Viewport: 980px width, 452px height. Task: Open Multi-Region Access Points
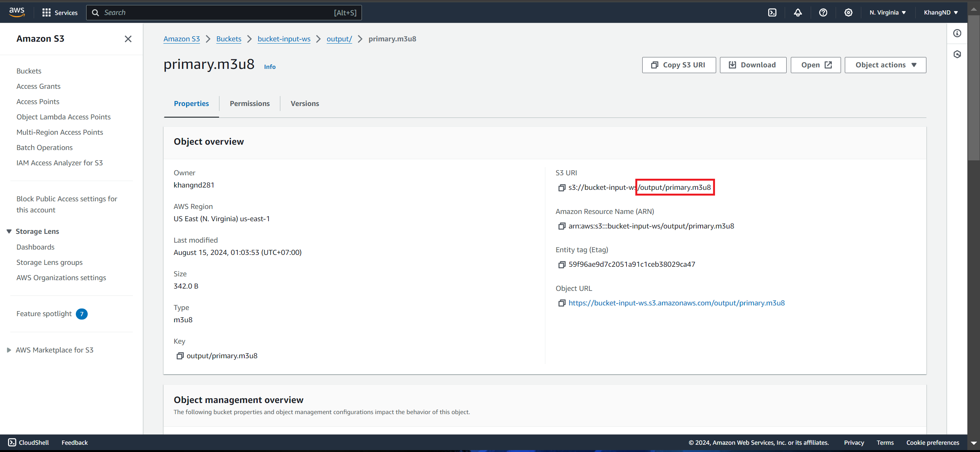coord(60,132)
